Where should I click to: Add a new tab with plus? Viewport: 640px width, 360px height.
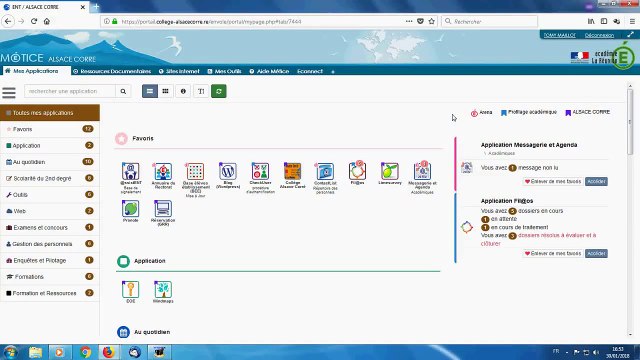tap(333, 71)
